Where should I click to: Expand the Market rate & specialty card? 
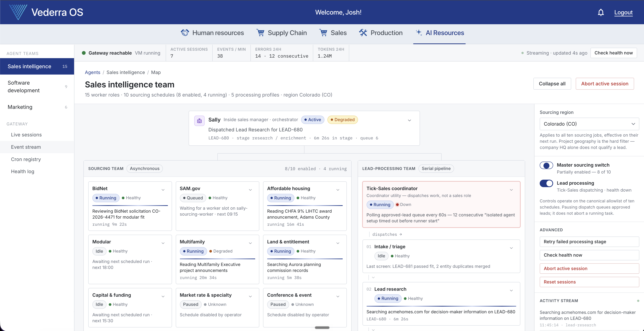(x=250, y=296)
